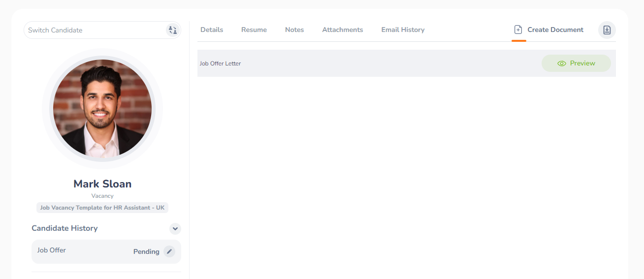
Task: Focus the Switch Candidate search field
Action: pos(94,30)
